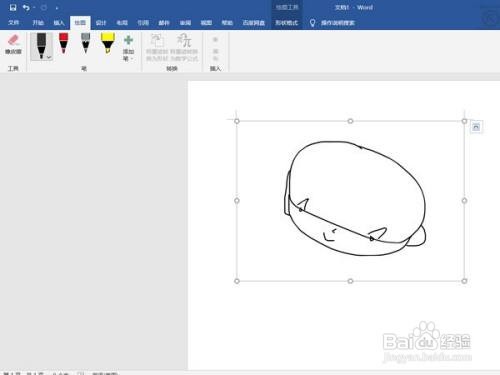Click the top-middle canvas resize handle
500x375 pixels.
coord(350,121)
